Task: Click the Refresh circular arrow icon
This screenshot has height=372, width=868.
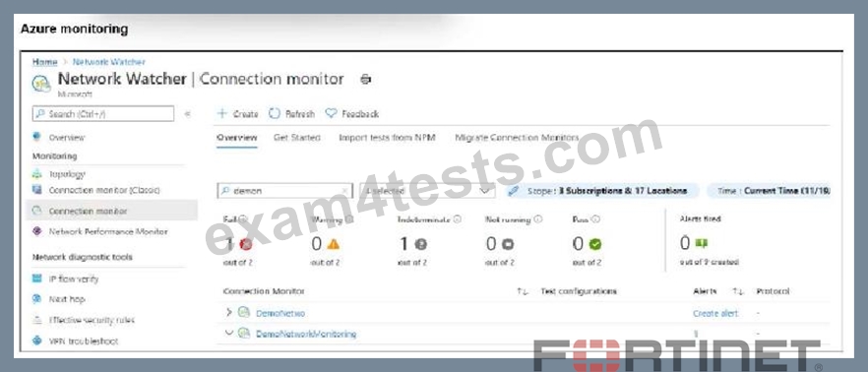Action: (275, 113)
